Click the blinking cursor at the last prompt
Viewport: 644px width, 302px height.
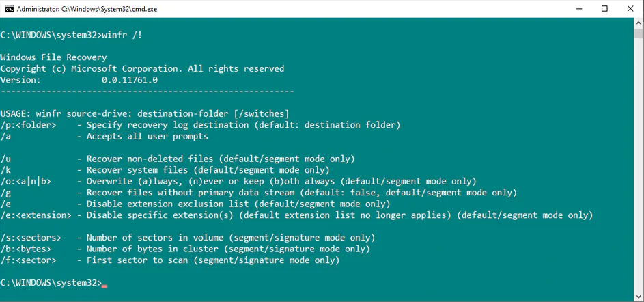point(104,284)
